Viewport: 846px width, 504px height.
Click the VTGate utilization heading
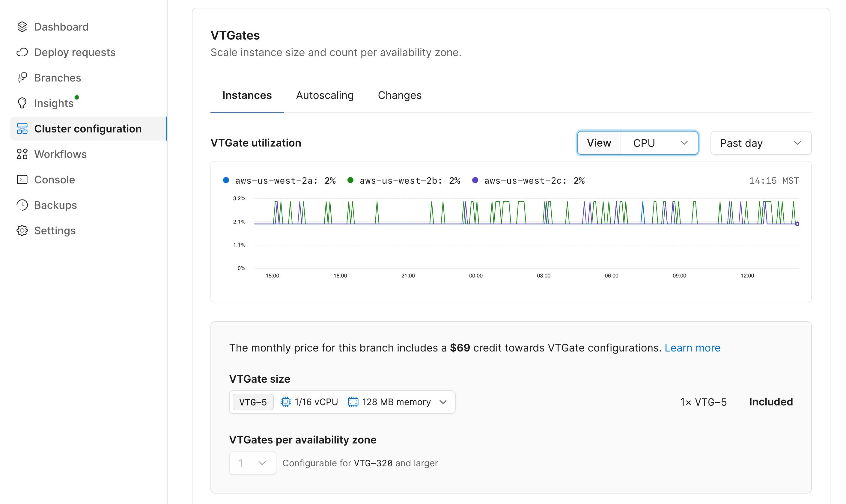click(x=256, y=143)
